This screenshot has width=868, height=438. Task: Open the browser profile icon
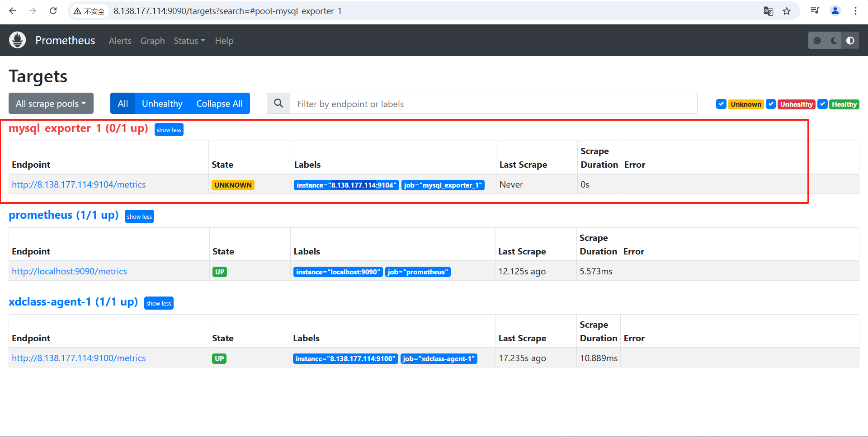pos(835,11)
